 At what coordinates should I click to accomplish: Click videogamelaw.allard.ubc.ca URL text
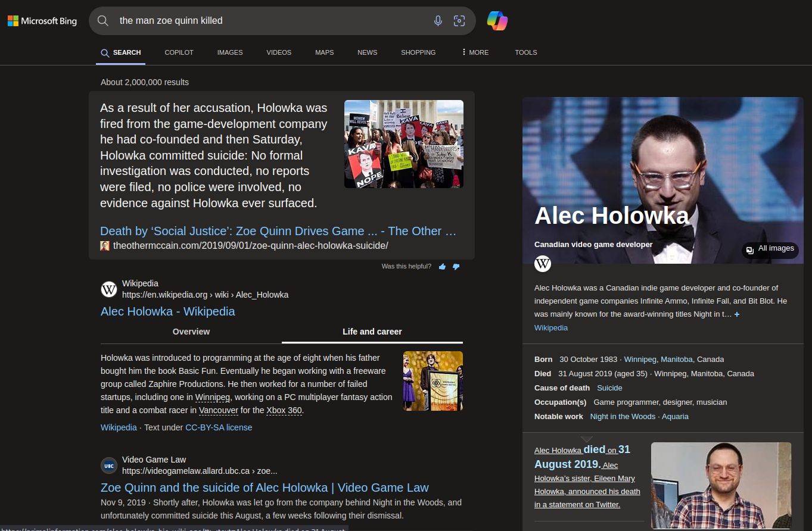pos(200,471)
